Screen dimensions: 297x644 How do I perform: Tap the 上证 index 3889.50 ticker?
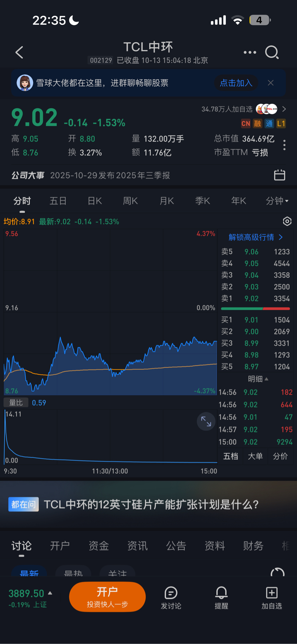pyautogui.click(x=30, y=598)
